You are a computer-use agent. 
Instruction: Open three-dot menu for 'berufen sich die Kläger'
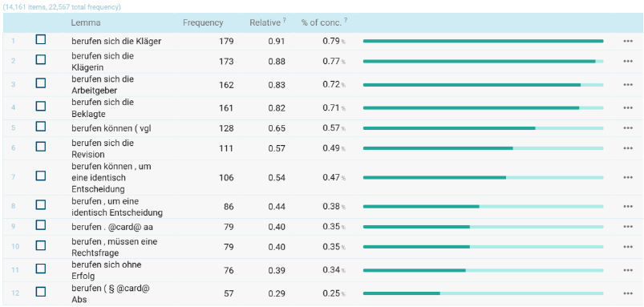point(628,41)
